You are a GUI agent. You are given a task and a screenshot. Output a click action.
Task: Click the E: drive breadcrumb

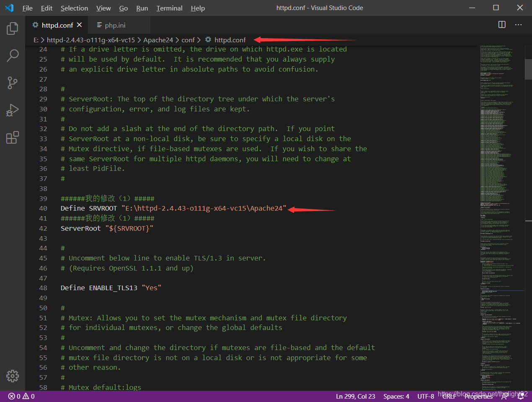(36, 40)
